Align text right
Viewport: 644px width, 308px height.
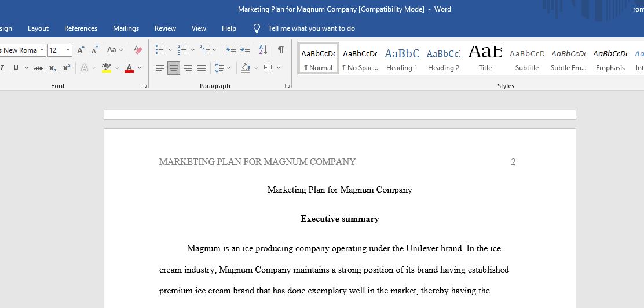click(188, 68)
